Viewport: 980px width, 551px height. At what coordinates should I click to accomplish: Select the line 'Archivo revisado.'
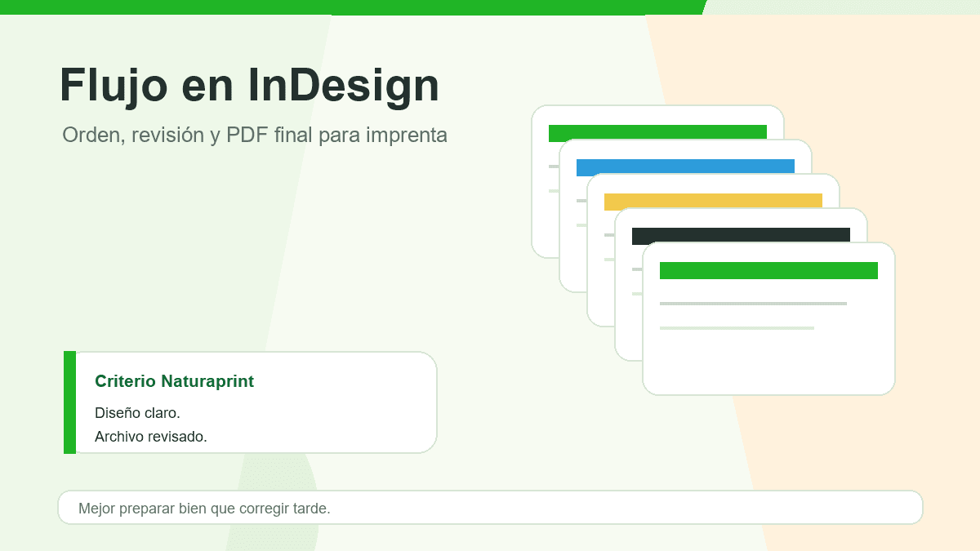point(151,437)
